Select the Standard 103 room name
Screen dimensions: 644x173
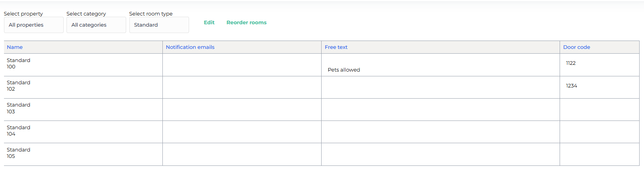tap(18, 108)
